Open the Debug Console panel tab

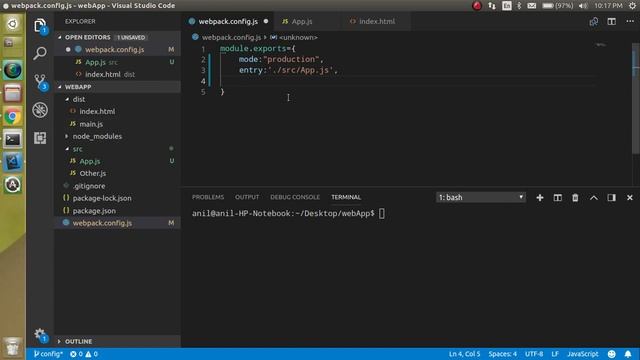click(295, 197)
